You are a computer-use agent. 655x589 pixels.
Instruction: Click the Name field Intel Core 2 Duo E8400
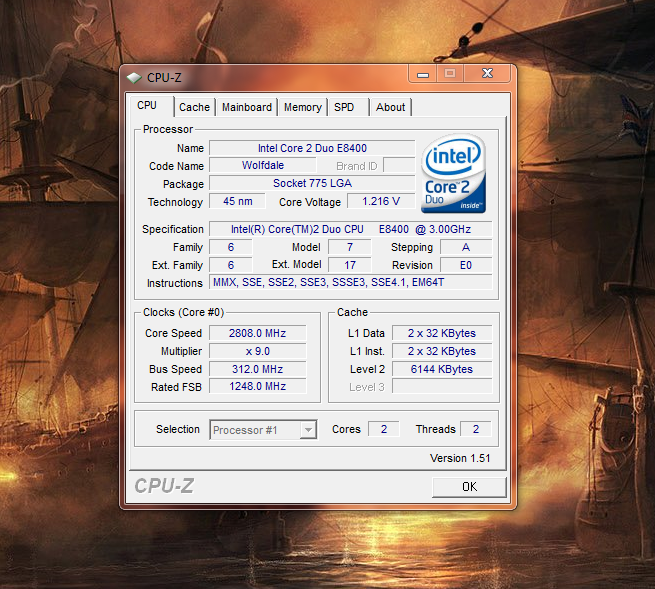[312, 148]
